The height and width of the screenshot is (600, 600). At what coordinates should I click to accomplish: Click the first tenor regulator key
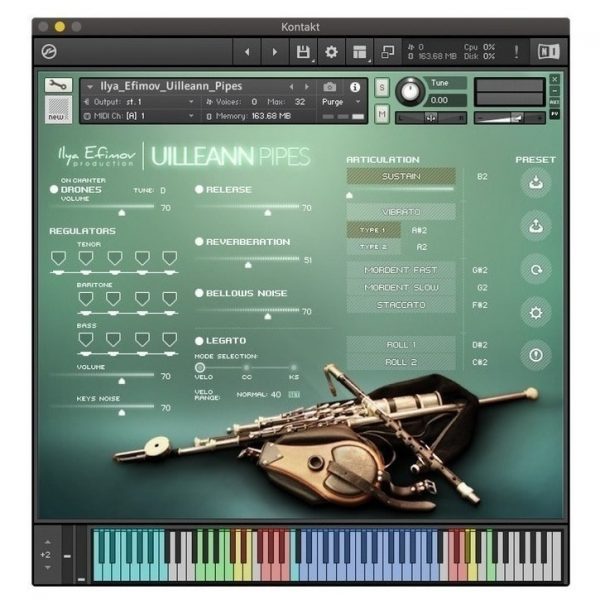coord(58,258)
